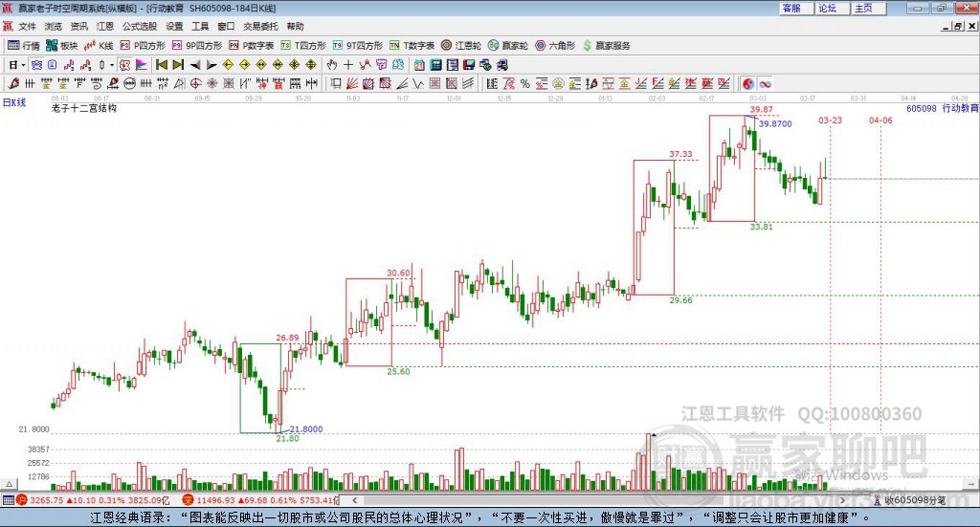
Task: Select the first yellow diamond arrow icon
Action: tap(228, 65)
